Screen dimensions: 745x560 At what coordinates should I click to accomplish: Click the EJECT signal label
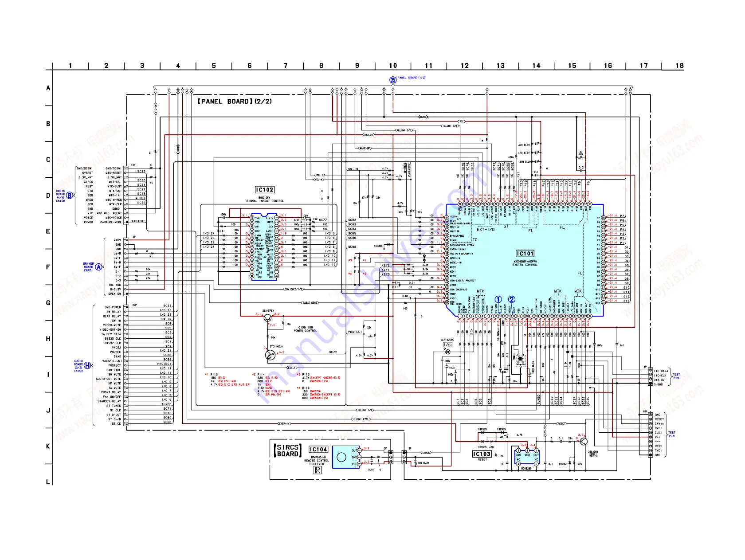[x=292, y=368]
